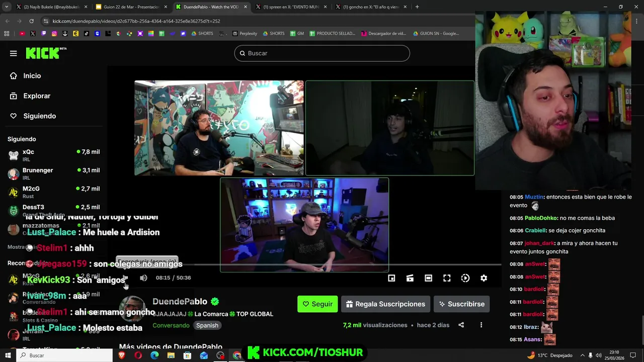This screenshot has width=644, height=362.
Task: Open DuendePablo channel name link
Action: [180, 301]
